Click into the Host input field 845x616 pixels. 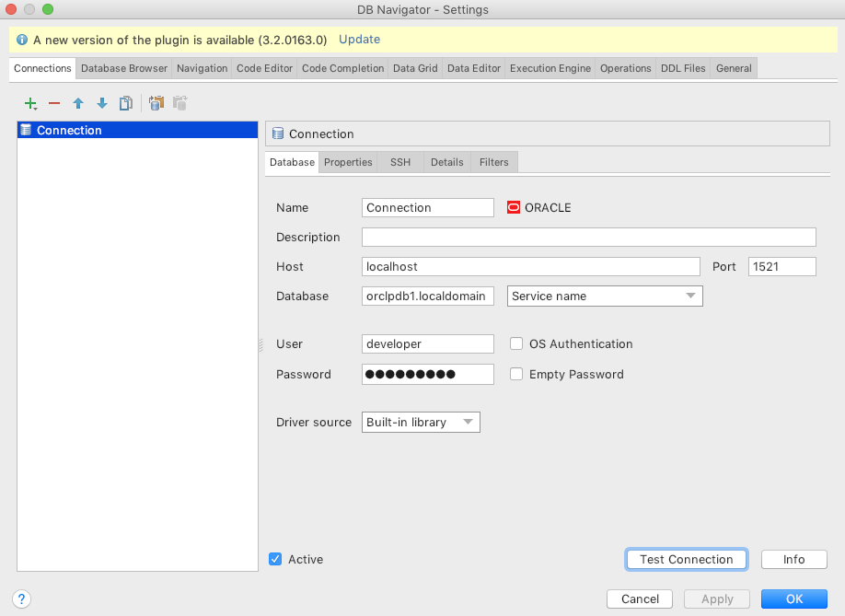531,266
